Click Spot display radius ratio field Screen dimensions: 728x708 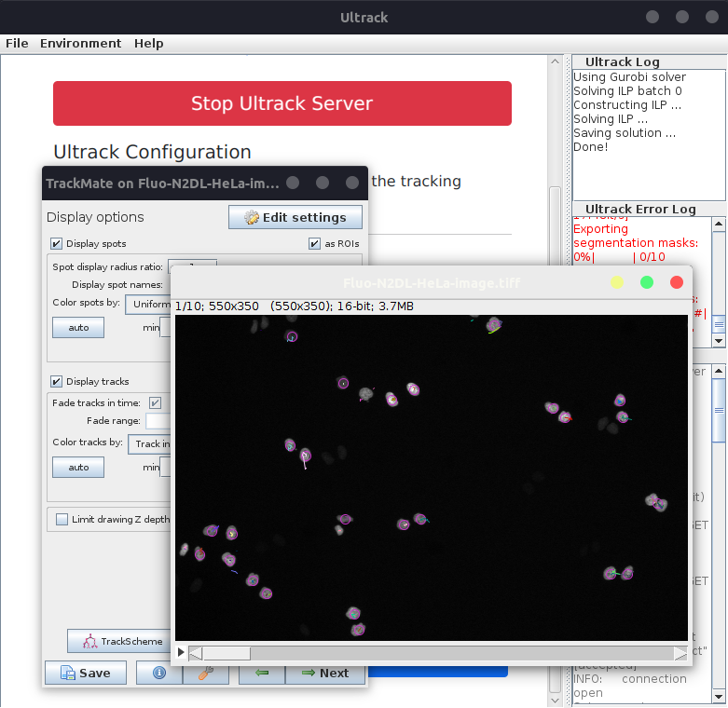192,263
